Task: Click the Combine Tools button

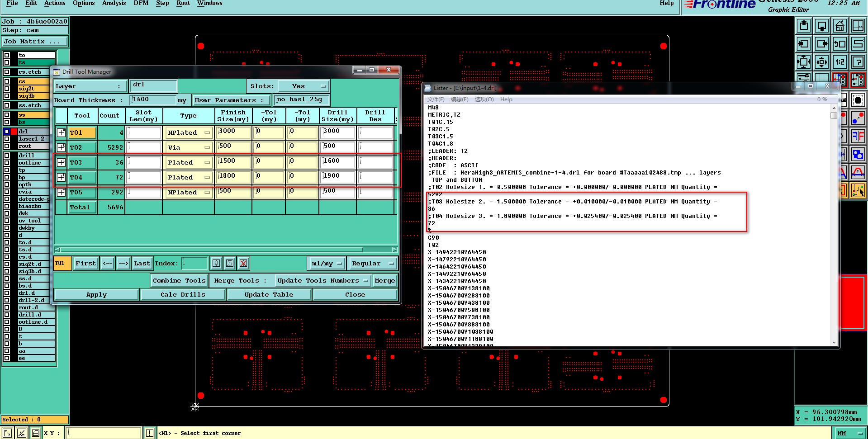Action: (179, 280)
